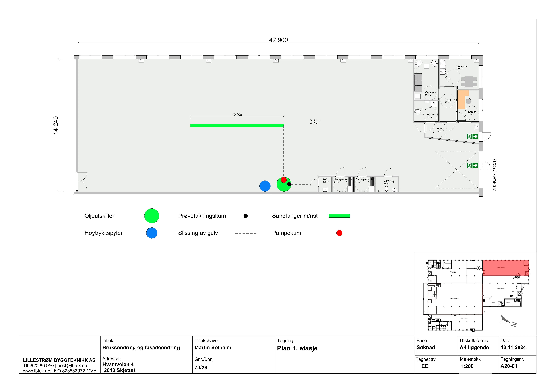The image size is (555, 392).
Task: Click the emergency exit sign beside the Entre room
Action: coord(472,137)
